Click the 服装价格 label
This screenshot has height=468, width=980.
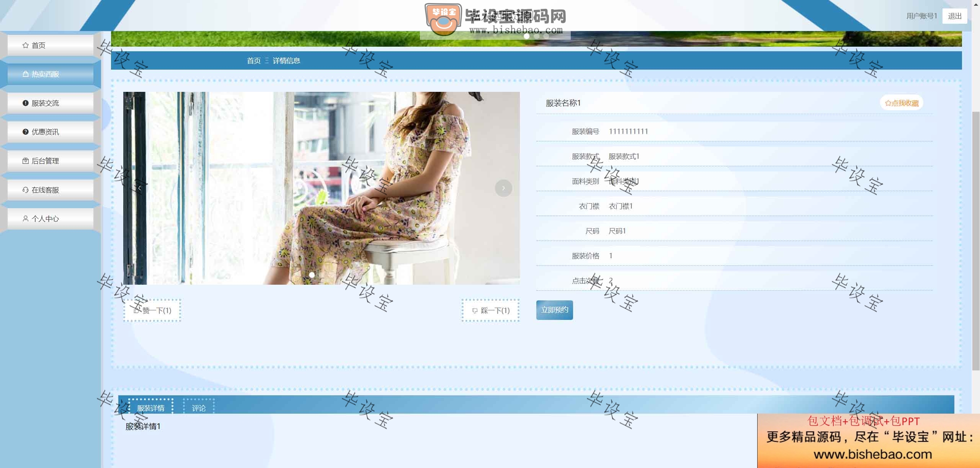point(585,256)
